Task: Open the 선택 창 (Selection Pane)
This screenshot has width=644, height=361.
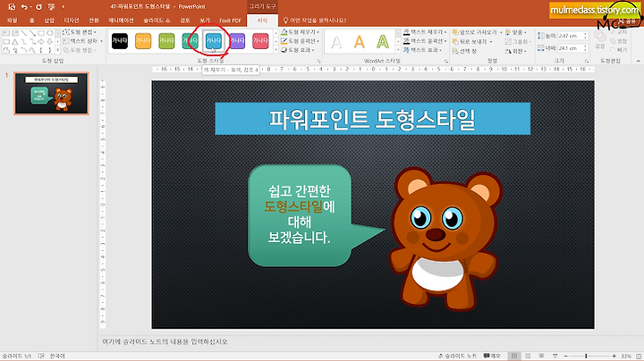Action: (465, 51)
